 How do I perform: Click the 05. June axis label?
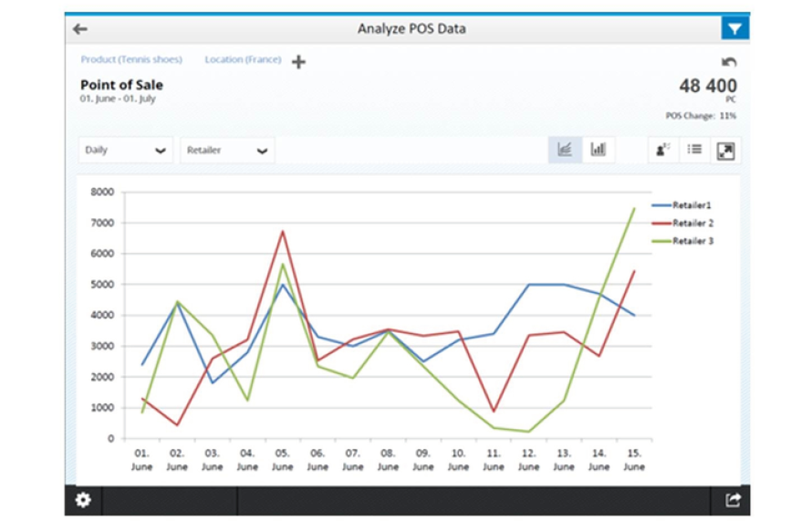[282, 460]
